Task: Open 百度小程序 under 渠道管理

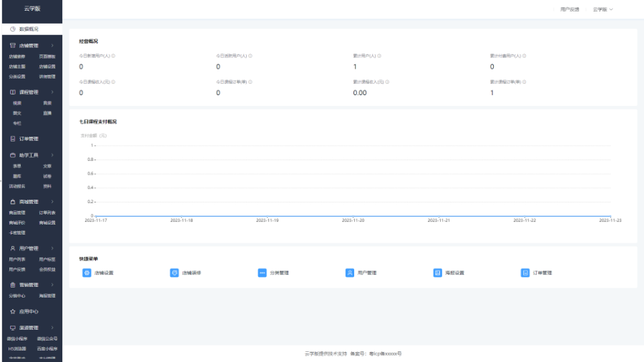Action: 47,349
